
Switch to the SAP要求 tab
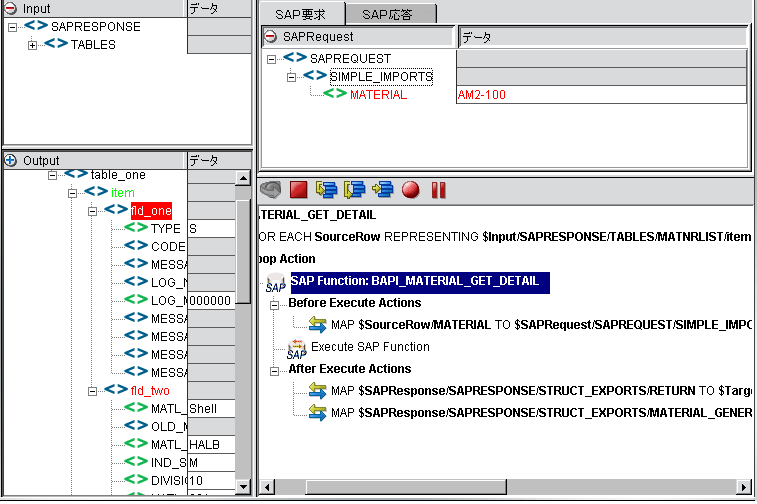click(302, 14)
